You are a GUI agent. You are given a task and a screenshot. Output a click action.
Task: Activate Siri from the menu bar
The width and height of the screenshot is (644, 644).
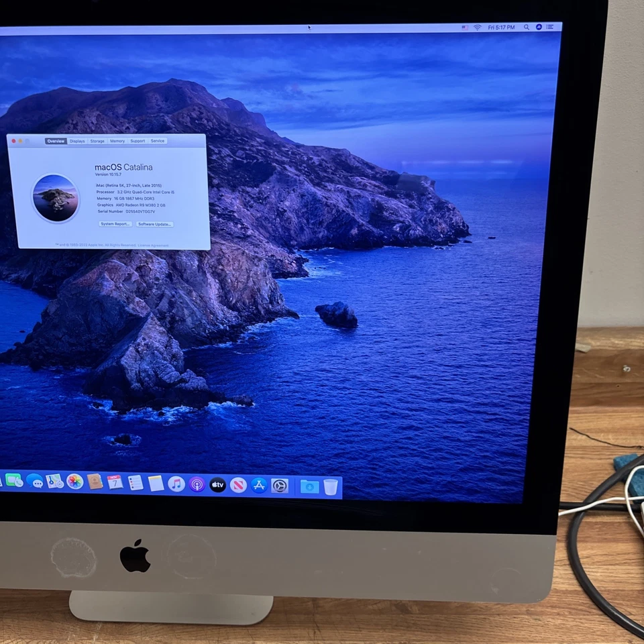point(538,28)
